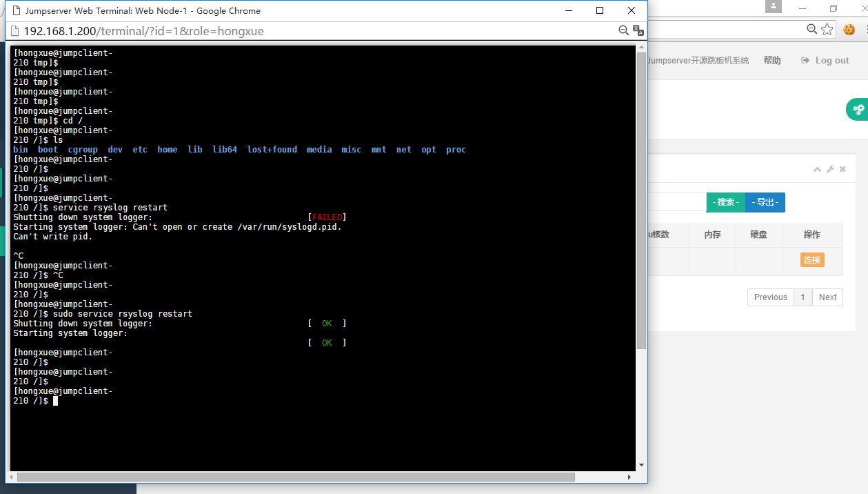Bookmark page with the star icon

tap(828, 29)
